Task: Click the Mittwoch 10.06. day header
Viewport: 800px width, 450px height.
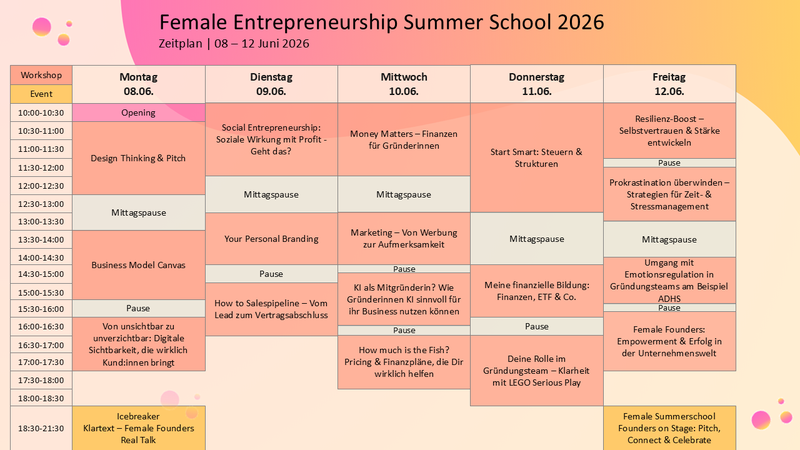Action: pos(404,84)
